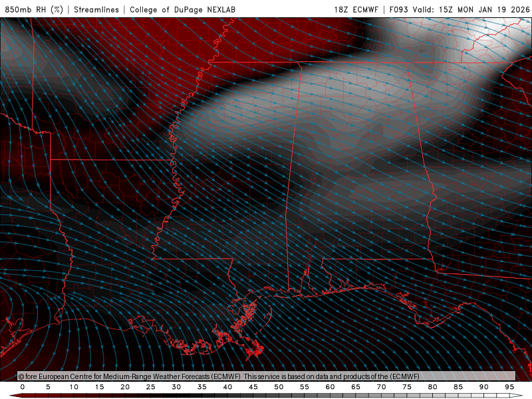Click the "College of DuPage NEXLAB" text
Viewport: 532px width, 399px height.
click(x=182, y=10)
